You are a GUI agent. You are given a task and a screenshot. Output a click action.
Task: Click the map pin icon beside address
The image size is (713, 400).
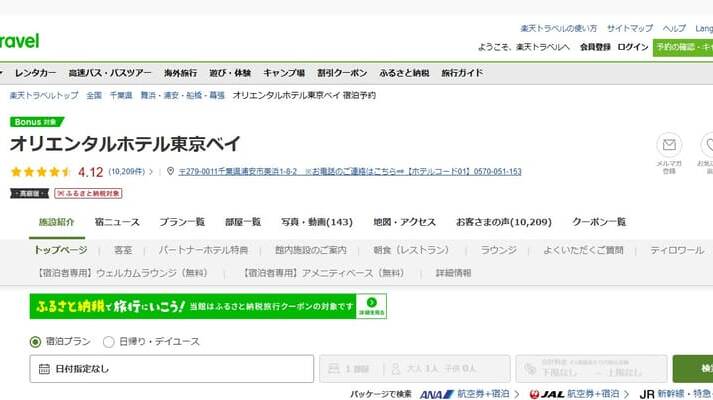171,171
